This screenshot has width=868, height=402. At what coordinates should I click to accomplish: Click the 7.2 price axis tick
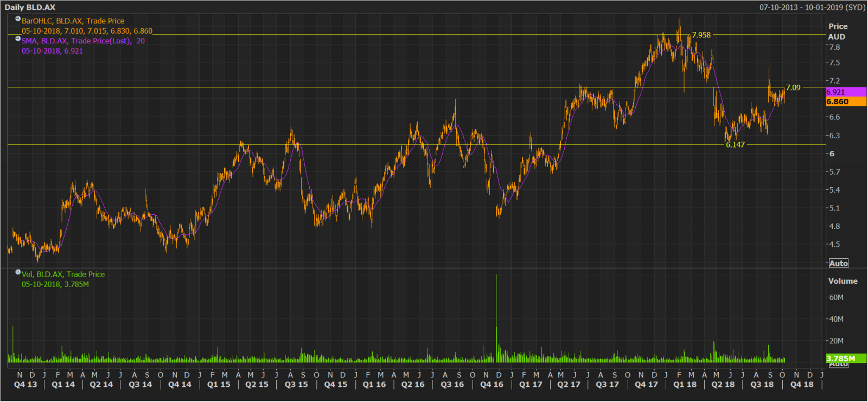(x=834, y=81)
